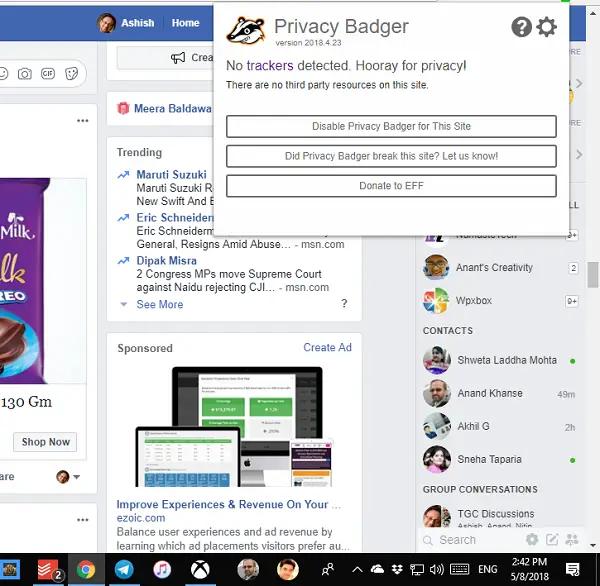Show hidden system tray icons
This screenshot has height=586, width=600.
pos(357,570)
